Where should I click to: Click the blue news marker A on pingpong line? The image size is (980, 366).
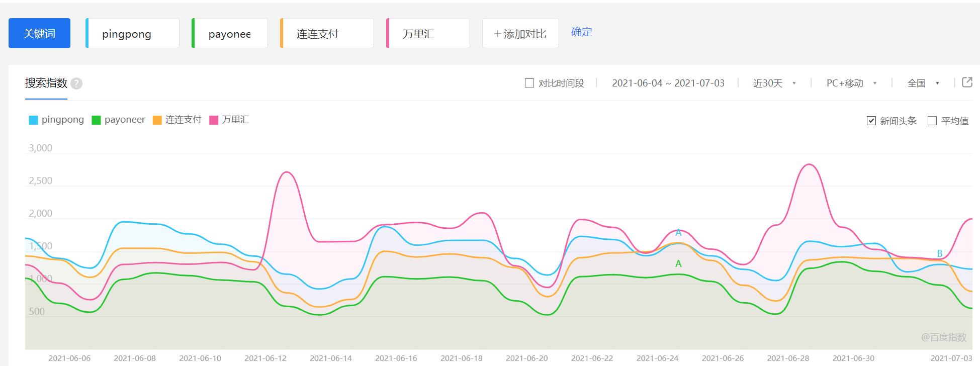point(678,233)
